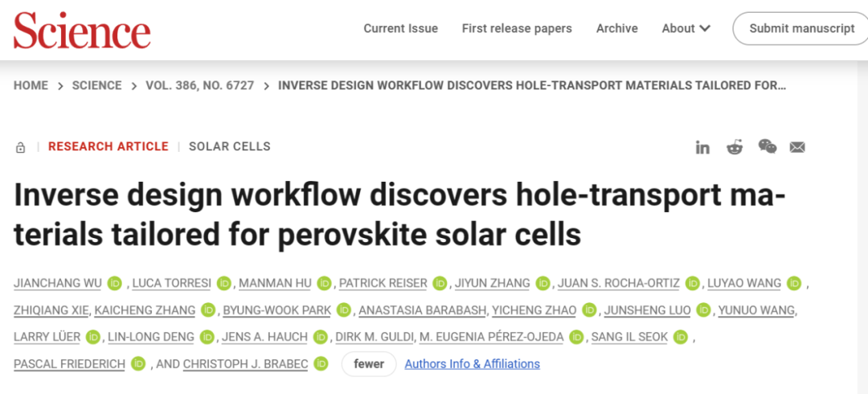The height and width of the screenshot is (394, 868).
Task: Share article through WeChat icon
Action: [x=768, y=147]
